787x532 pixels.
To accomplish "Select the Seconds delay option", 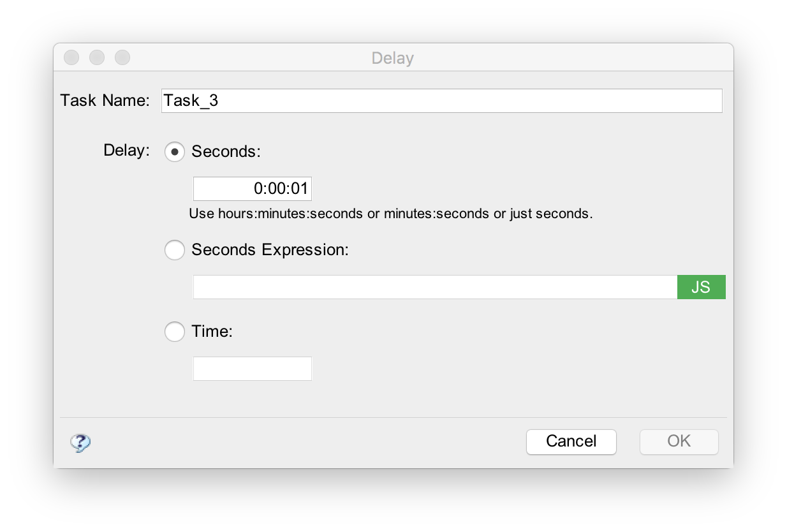I will [x=174, y=151].
